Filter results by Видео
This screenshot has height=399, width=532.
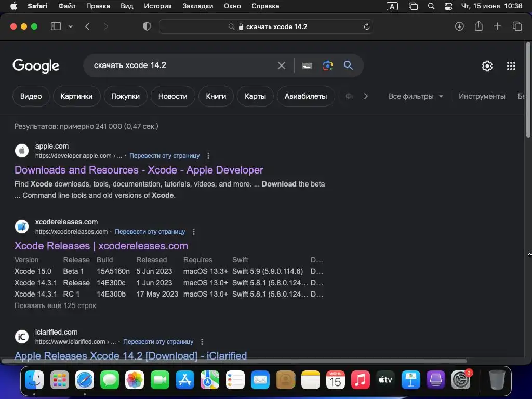(x=31, y=96)
